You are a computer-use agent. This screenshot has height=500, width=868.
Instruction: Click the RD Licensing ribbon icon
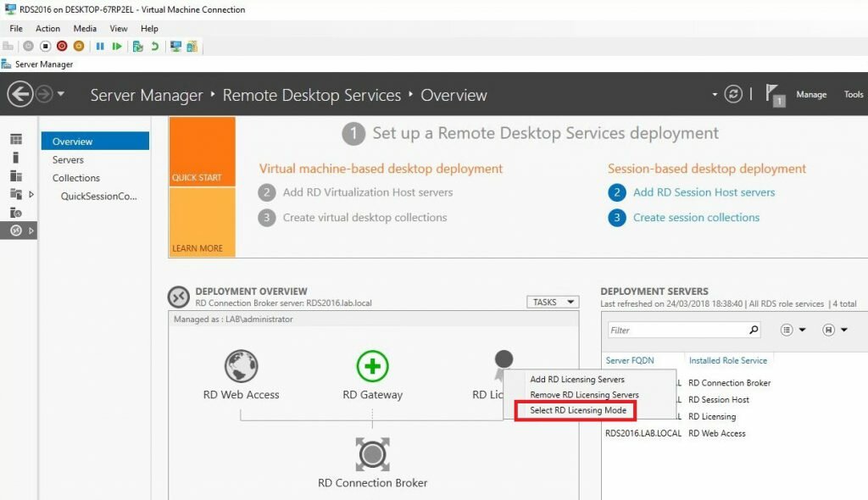click(503, 365)
